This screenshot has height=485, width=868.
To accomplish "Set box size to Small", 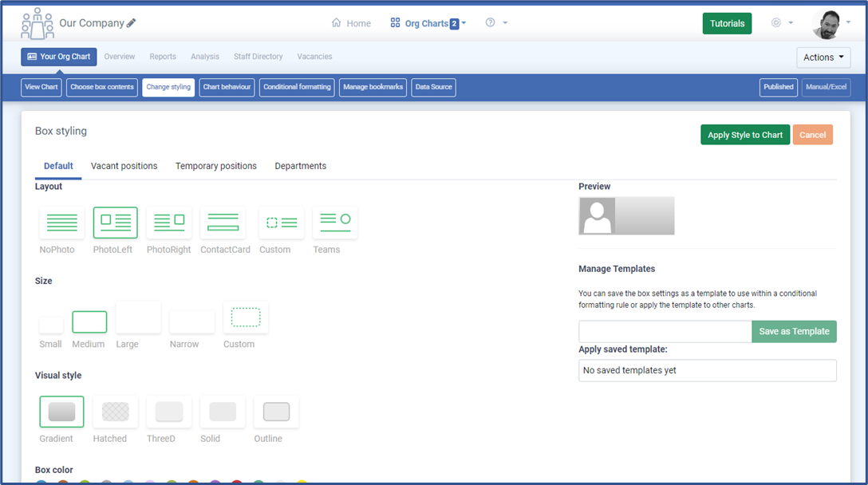I will [x=51, y=325].
